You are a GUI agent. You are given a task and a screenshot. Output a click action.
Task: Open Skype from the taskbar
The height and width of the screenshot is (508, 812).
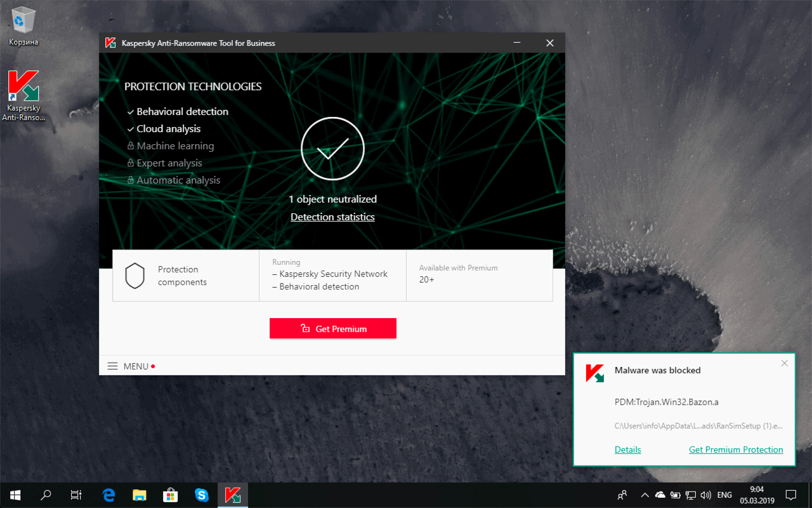tap(202, 495)
